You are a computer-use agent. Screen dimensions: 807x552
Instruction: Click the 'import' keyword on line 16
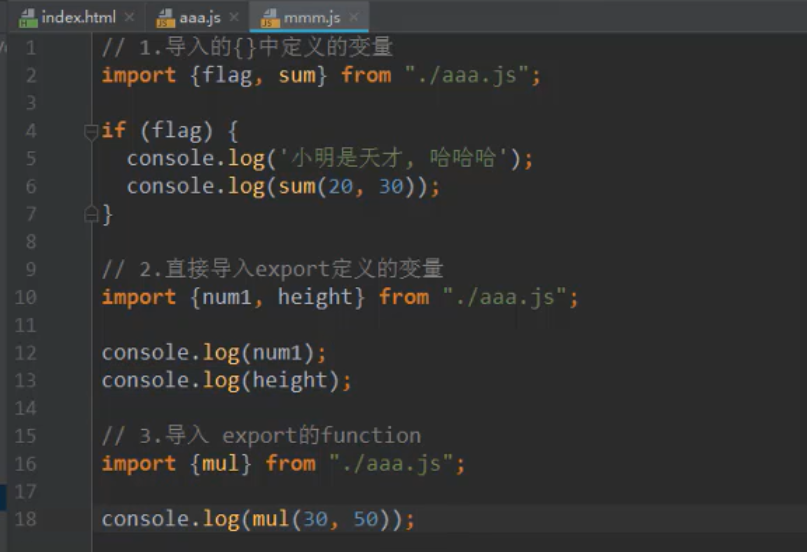[x=139, y=464]
